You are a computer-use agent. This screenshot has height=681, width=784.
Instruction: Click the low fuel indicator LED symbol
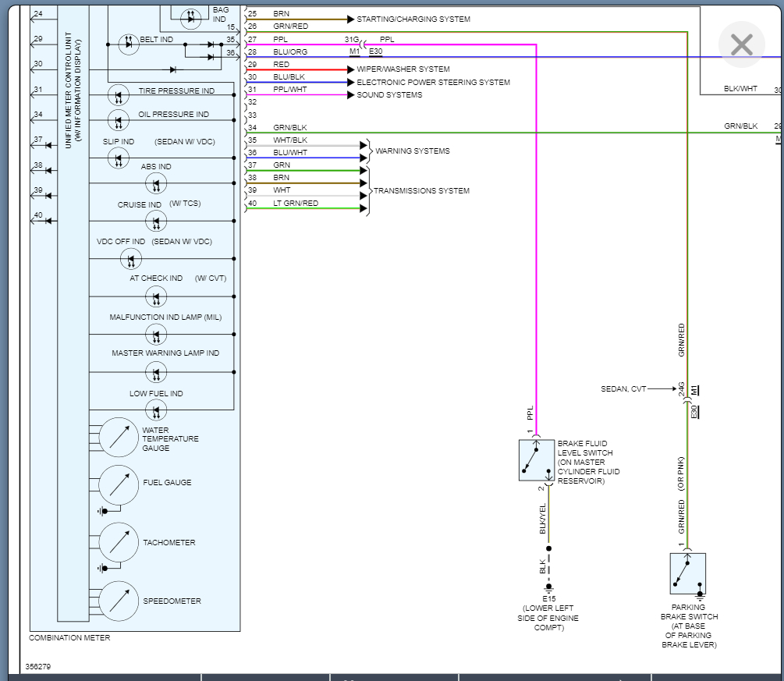click(156, 410)
